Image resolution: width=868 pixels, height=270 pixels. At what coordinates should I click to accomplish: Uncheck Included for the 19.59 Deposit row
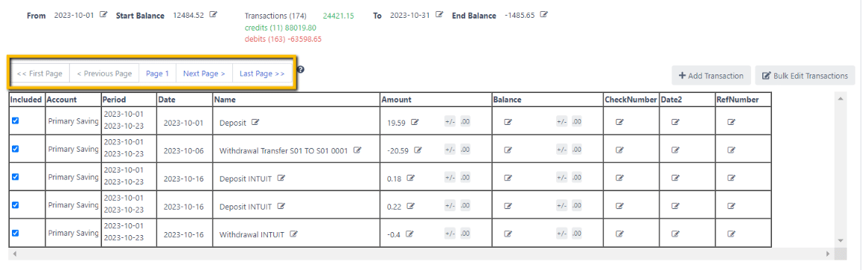(16, 120)
